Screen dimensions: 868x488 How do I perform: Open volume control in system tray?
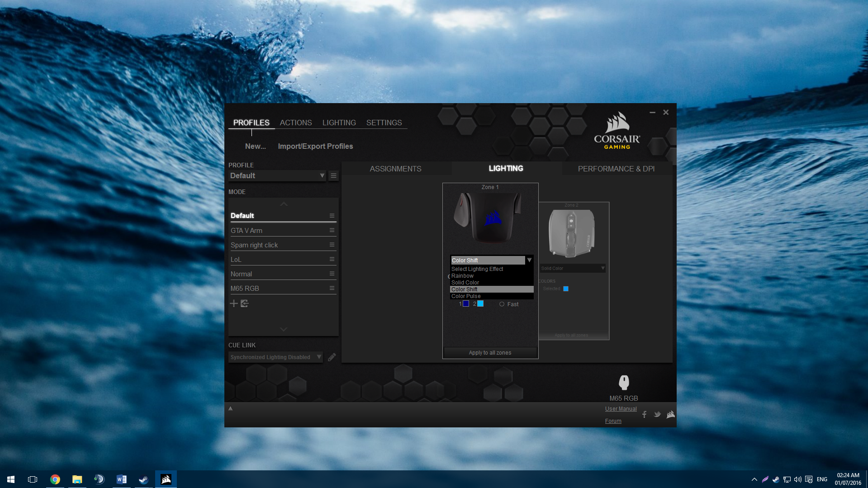coord(798,479)
